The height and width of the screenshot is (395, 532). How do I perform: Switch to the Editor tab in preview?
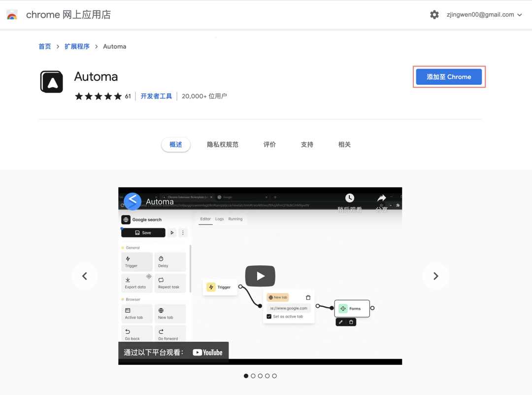pos(205,219)
